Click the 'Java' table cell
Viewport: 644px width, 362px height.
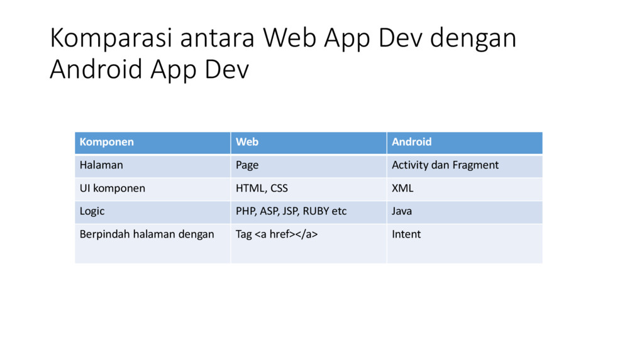[465, 212]
